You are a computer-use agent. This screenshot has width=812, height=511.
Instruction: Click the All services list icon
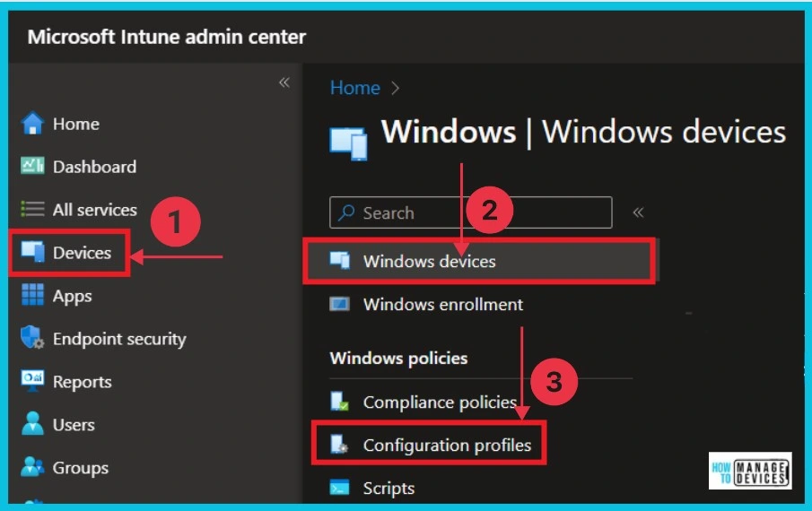pyautogui.click(x=32, y=209)
